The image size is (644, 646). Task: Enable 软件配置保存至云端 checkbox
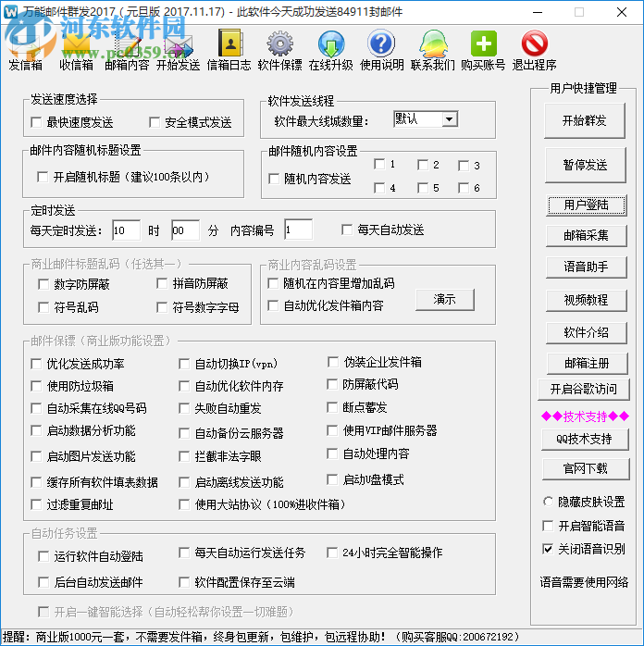[x=184, y=582]
